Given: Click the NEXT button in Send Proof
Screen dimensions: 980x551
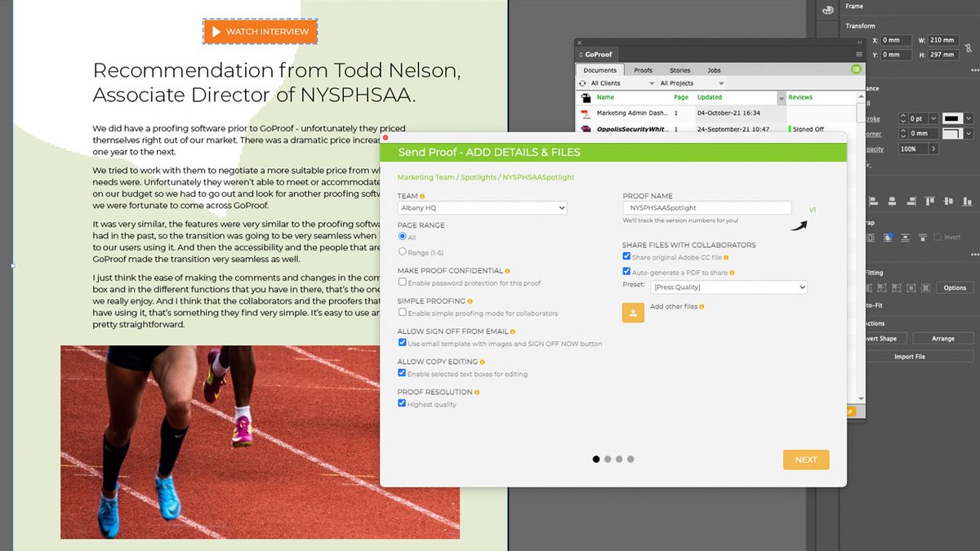Looking at the screenshot, I should [x=806, y=460].
